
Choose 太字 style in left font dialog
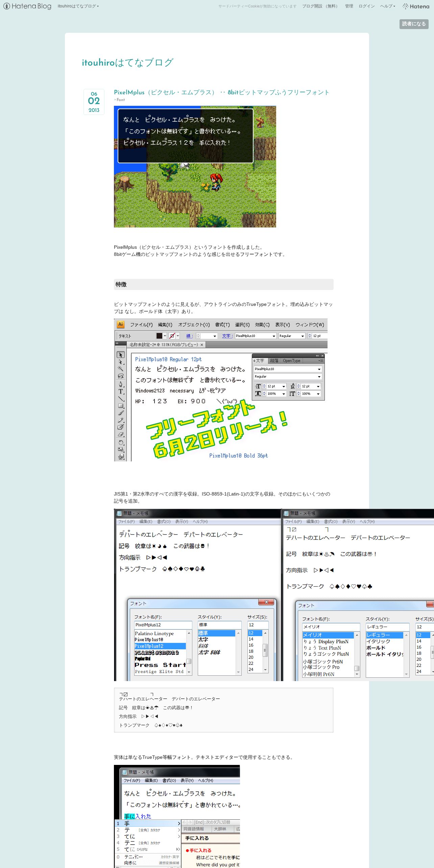point(203,640)
